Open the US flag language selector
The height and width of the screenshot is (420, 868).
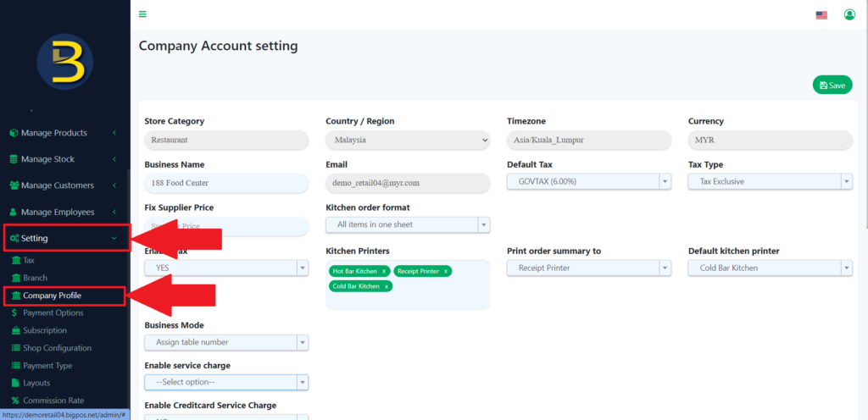pyautogui.click(x=821, y=15)
